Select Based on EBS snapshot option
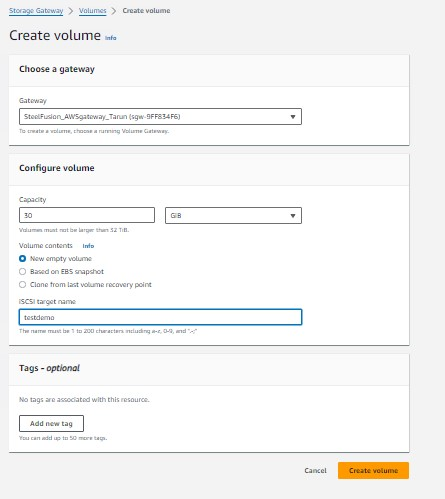The height and width of the screenshot is (499, 445). point(22,272)
